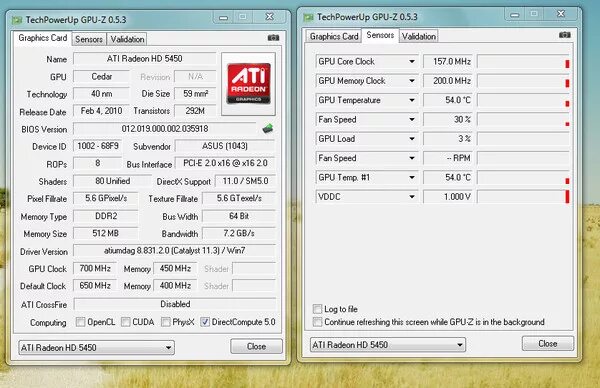Click the Bandwidth value 7.2 GB/s
Screen dimensions: 600x388
tap(239, 233)
